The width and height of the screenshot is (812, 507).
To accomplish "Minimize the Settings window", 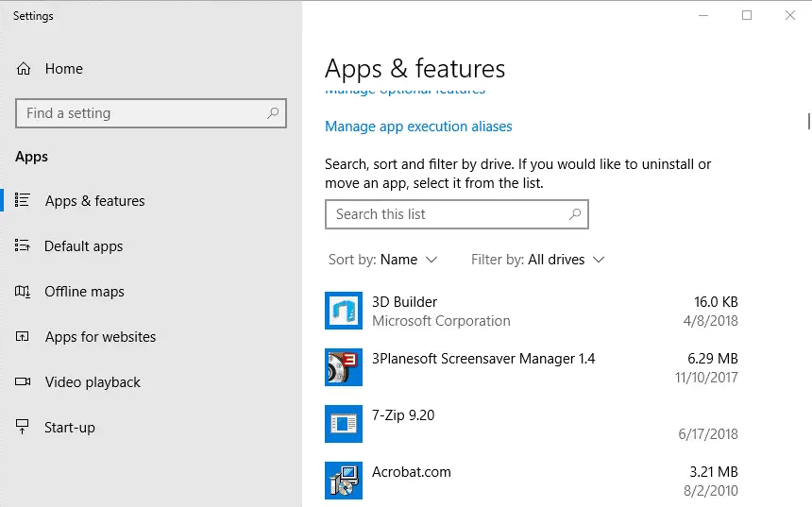I will point(703,15).
